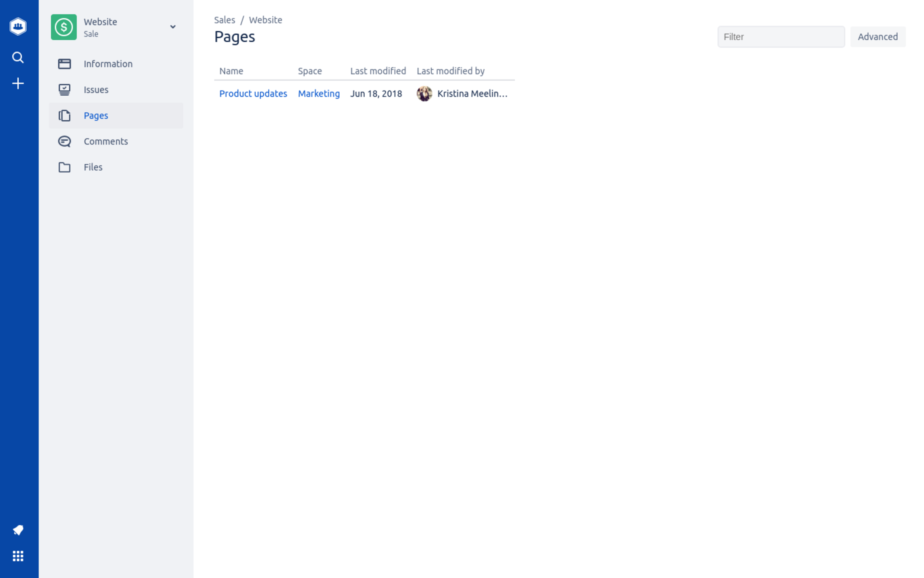Click the Issues monitor icon

click(64, 90)
